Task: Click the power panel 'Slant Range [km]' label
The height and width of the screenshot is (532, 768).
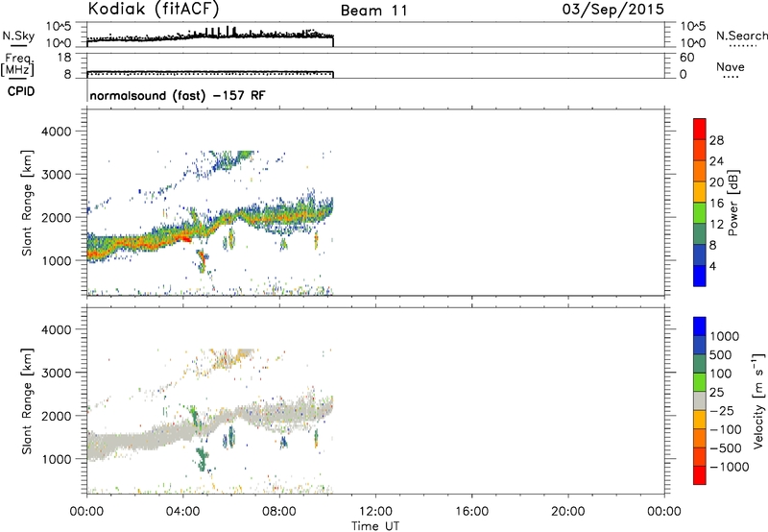Action: [27, 203]
